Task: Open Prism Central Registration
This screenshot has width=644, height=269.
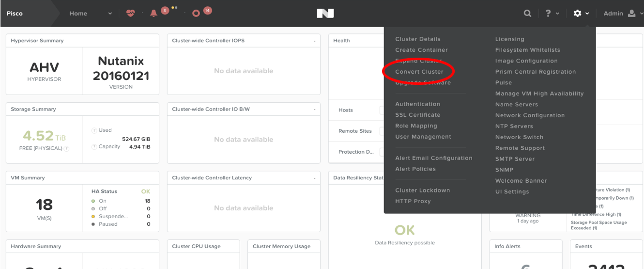Action: click(x=536, y=72)
